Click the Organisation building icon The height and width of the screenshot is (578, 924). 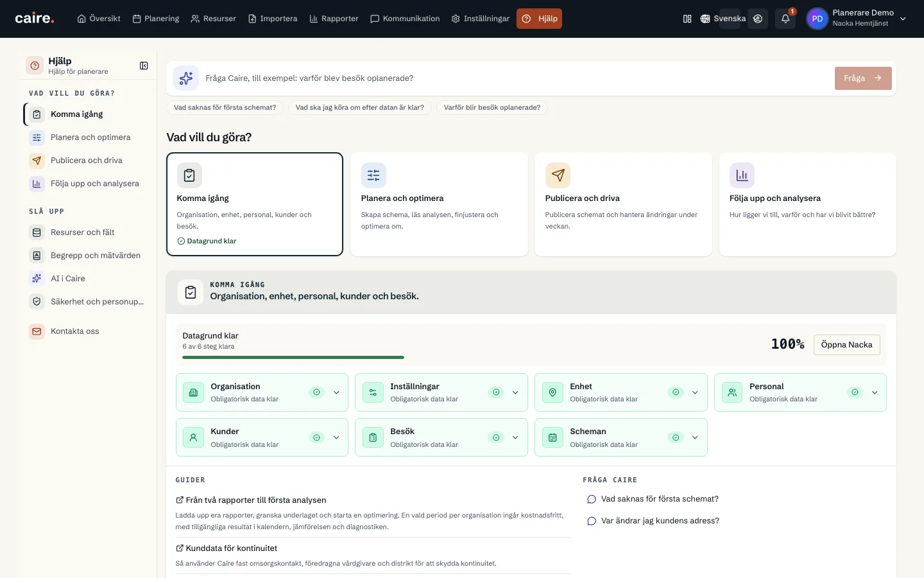[193, 392]
